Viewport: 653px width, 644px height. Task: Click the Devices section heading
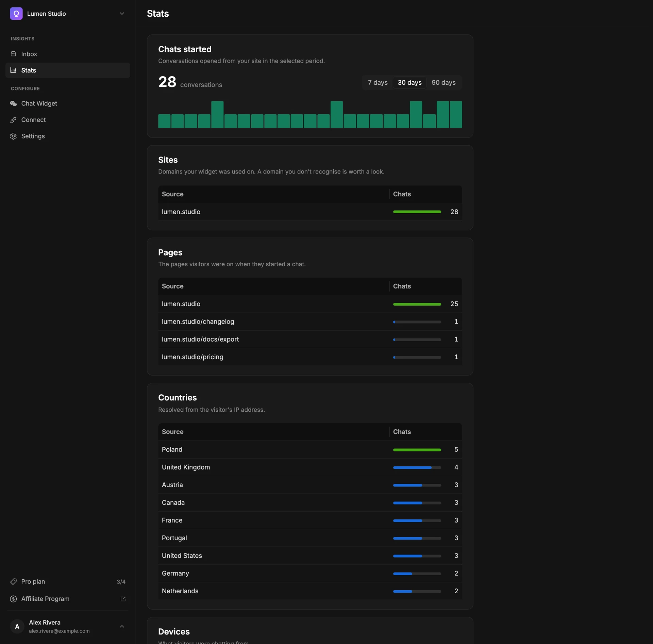tap(174, 632)
